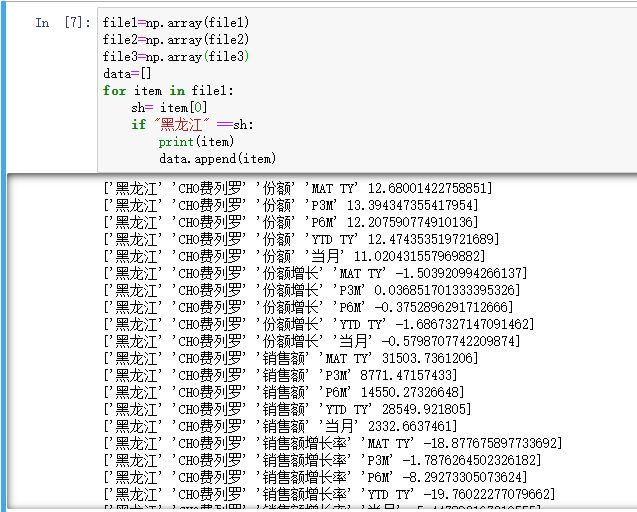The image size is (637, 512).
Task: Click the print(item) statement
Action: pyautogui.click(x=196, y=141)
